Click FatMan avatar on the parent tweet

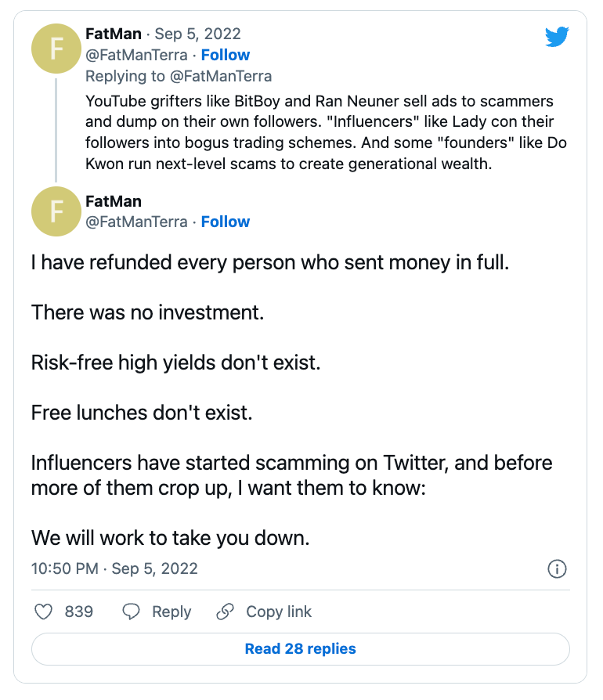point(56,49)
